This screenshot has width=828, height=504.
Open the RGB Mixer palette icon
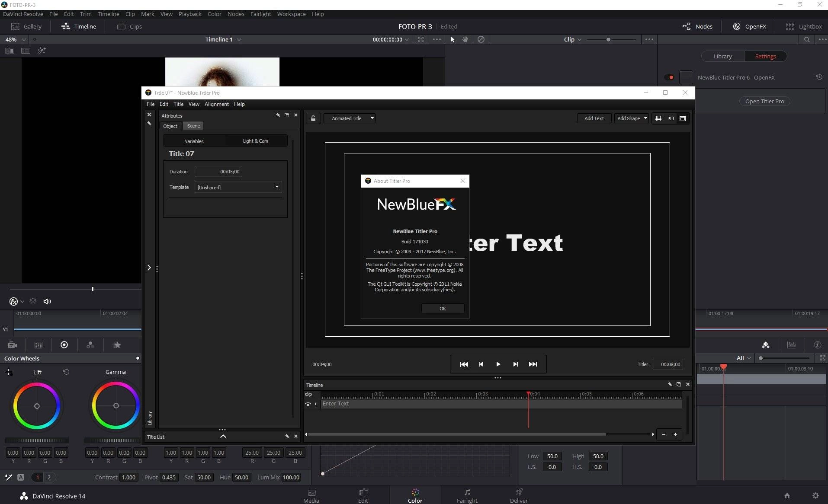tap(90, 345)
